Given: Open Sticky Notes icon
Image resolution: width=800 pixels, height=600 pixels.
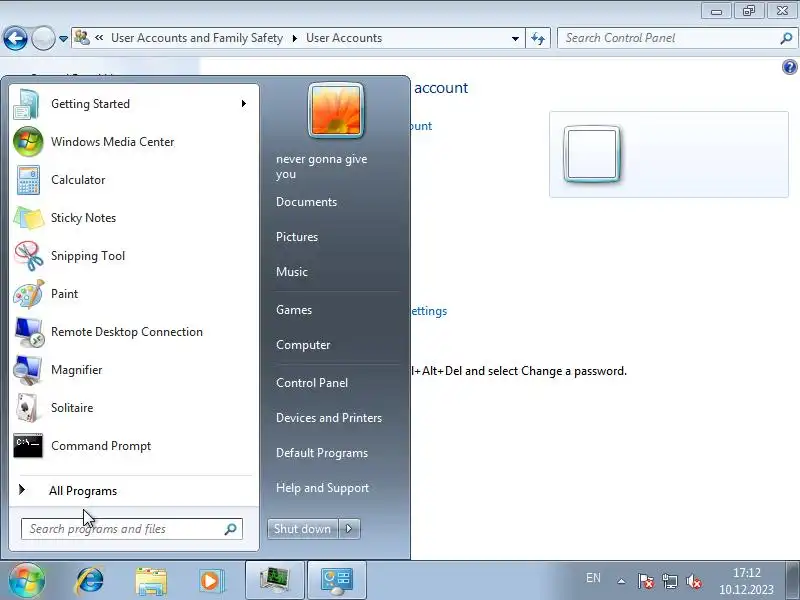Looking at the screenshot, I should [28, 218].
